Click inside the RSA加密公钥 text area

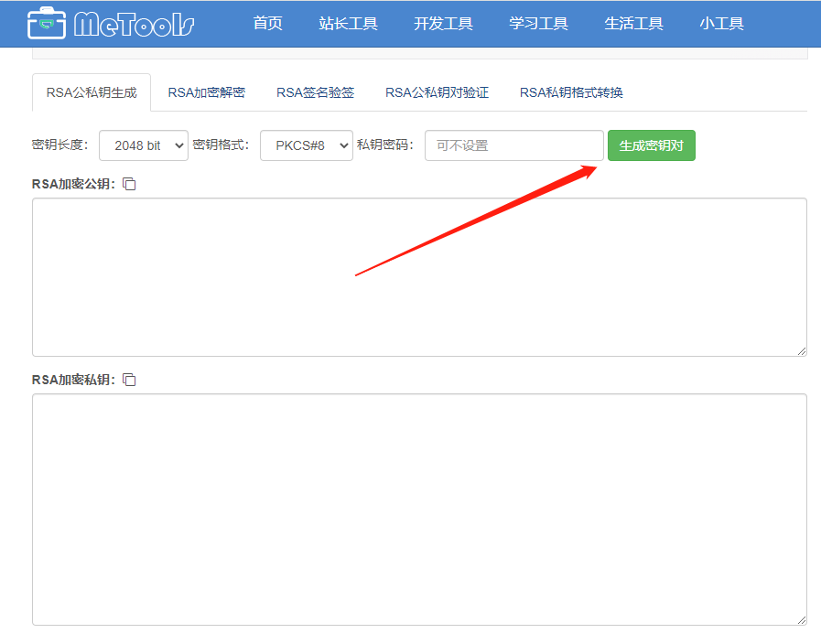(x=419, y=277)
